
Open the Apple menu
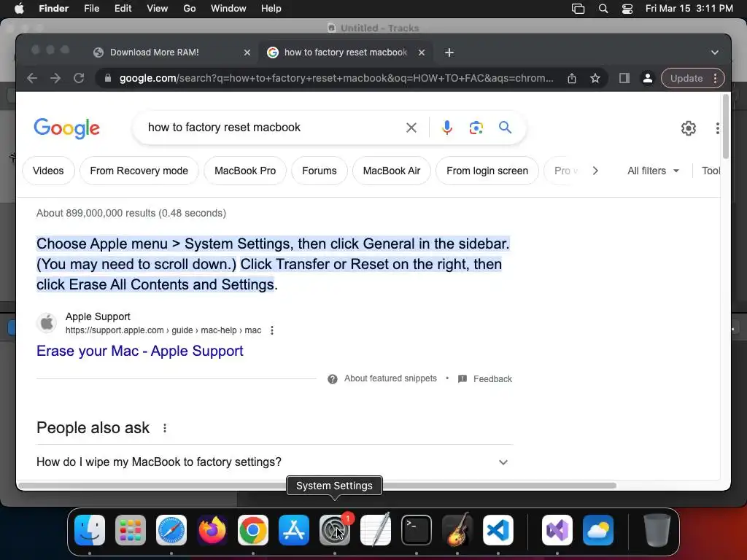click(x=19, y=9)
